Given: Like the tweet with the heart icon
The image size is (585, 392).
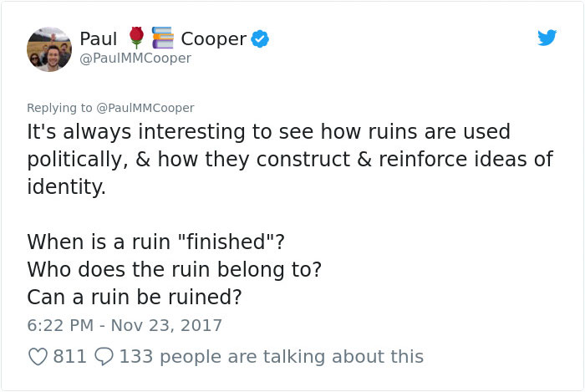Looking at the screenshot, I should coord(38,357).
